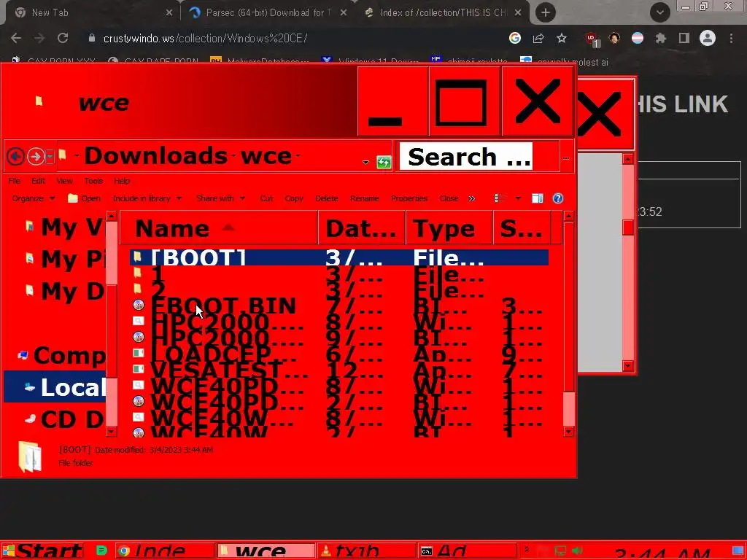The image size is (747, 560).
Task: Click file list scroll down arrow
Action: (x=568, y=432)
